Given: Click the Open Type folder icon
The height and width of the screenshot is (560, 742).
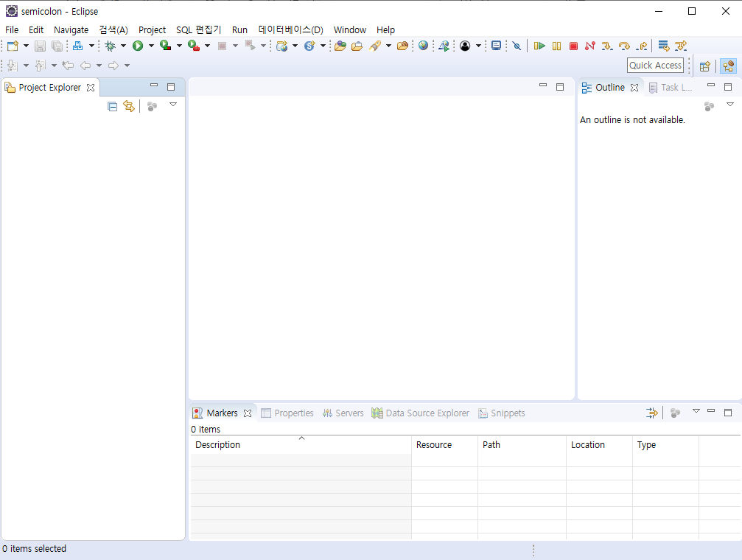Looking at the screenshot, I should point(340,46).
